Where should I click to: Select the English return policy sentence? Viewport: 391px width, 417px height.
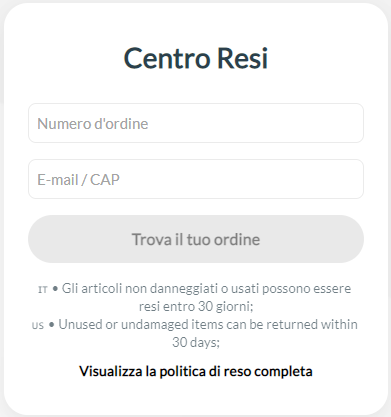[x=208, y=333]
